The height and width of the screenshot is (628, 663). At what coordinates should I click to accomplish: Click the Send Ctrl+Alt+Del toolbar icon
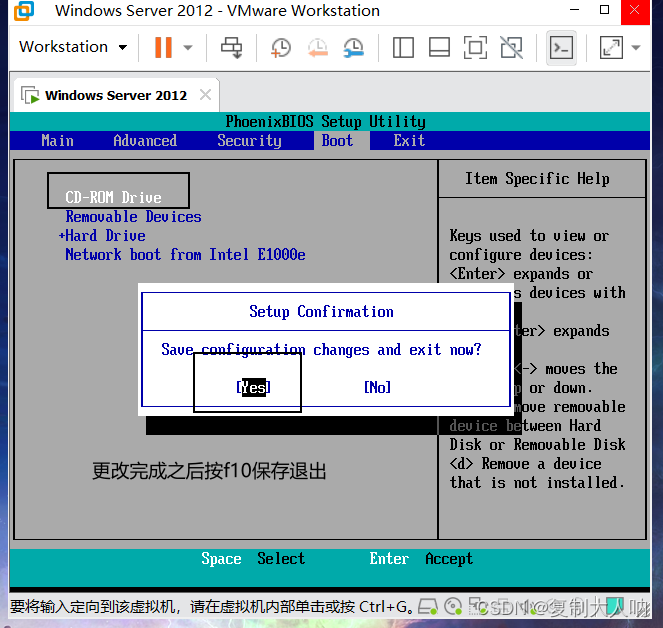[x=232, y=47]
